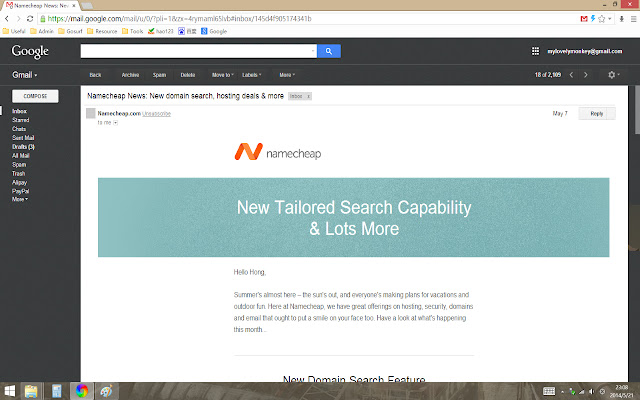Click the browser back arrow
This screenshot has width=640, height=400.
click(x=7, y=19)
